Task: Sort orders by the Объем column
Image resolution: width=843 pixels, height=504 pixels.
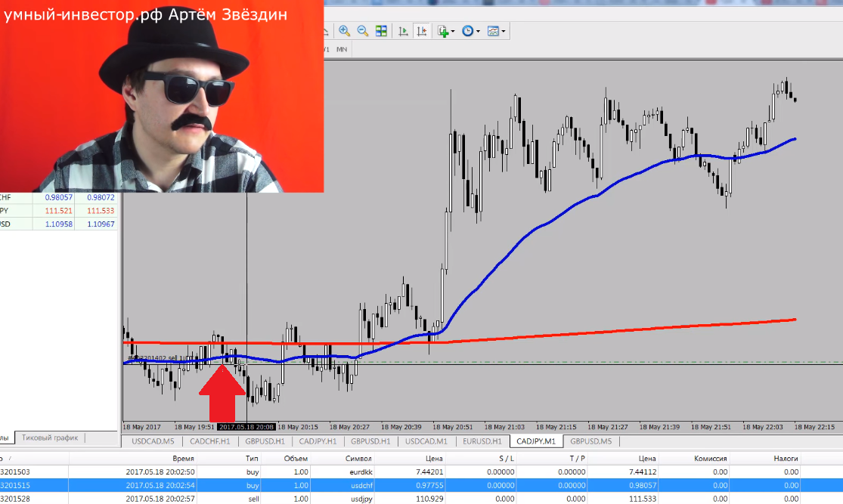Action: (x=296, y=459)
